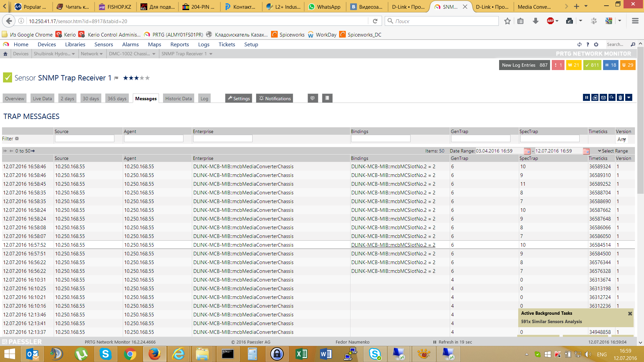Close the Active Background Tasks popup

pyautogui.click(x=630, y=313)
